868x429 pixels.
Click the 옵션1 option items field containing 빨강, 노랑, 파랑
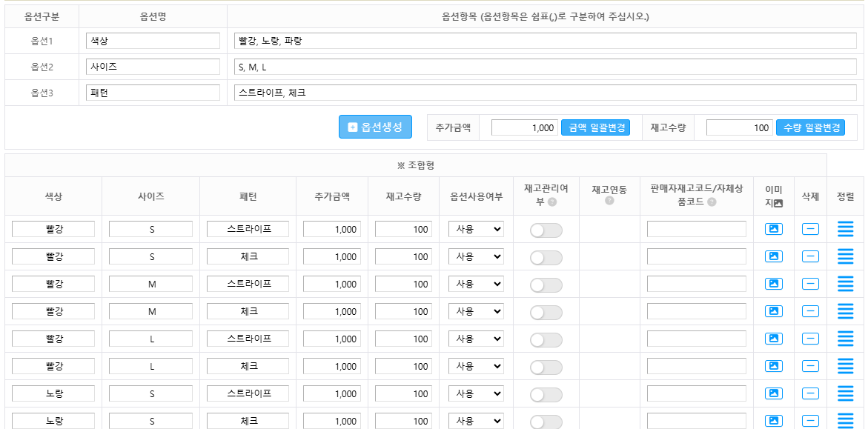pos(545,41)
